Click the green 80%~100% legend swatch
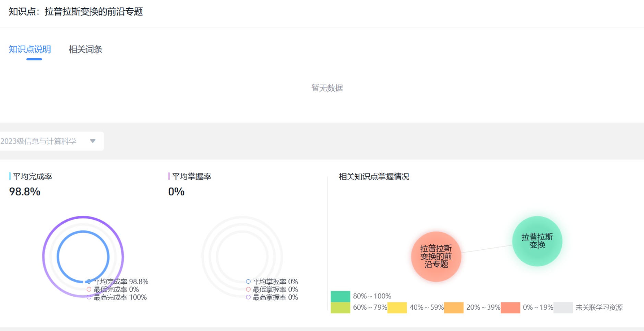644x331 pixels. click(x=340, y=296)
